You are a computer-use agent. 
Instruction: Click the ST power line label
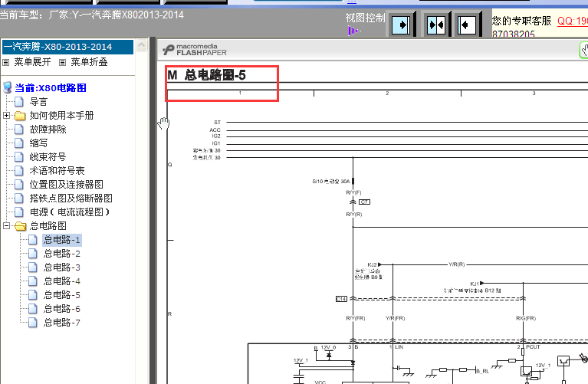pyautogui.click(x=218, y=122)
